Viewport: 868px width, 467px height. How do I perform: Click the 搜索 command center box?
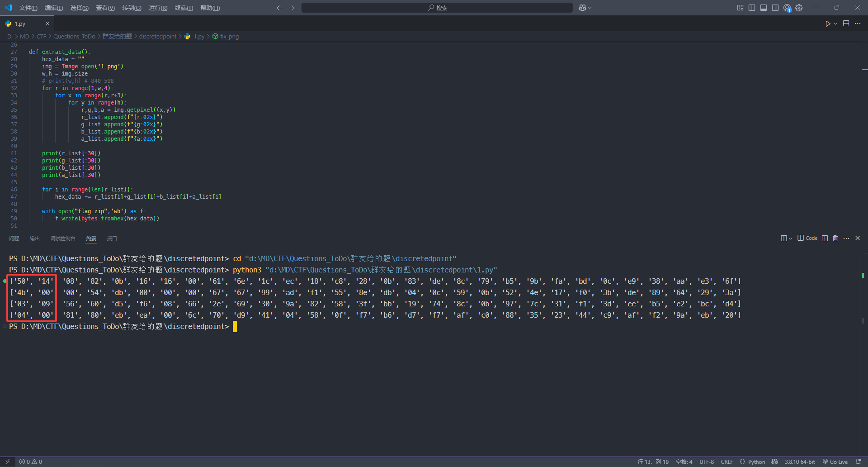[437, 8]
